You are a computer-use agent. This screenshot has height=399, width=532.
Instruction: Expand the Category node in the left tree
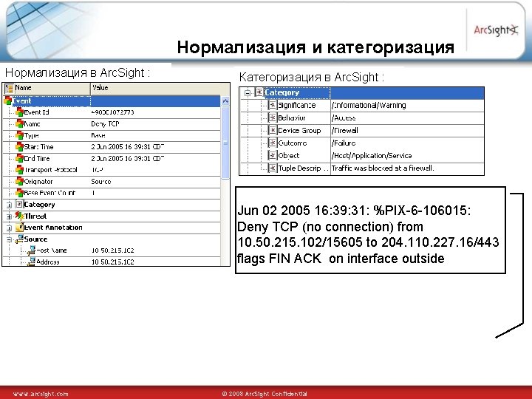tap(9, 205)
